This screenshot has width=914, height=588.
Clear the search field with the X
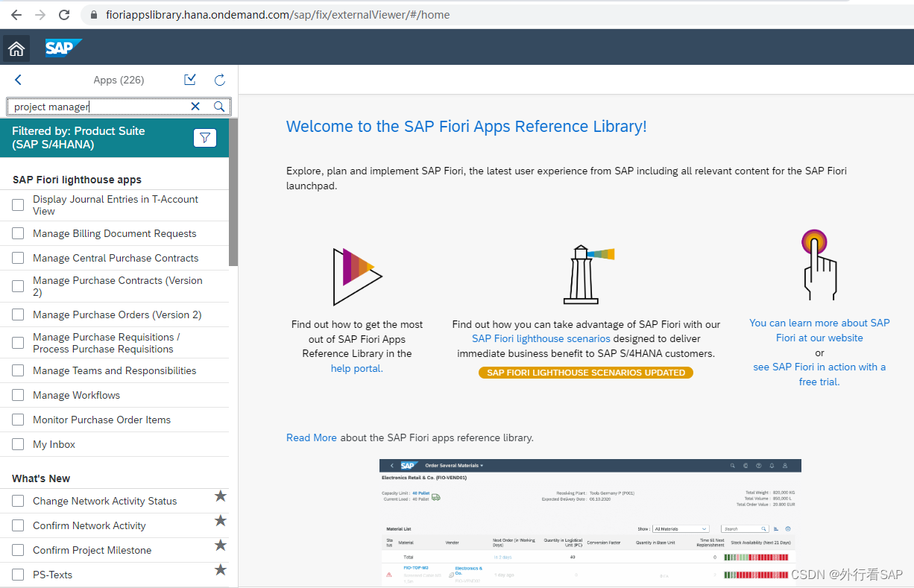195,107
